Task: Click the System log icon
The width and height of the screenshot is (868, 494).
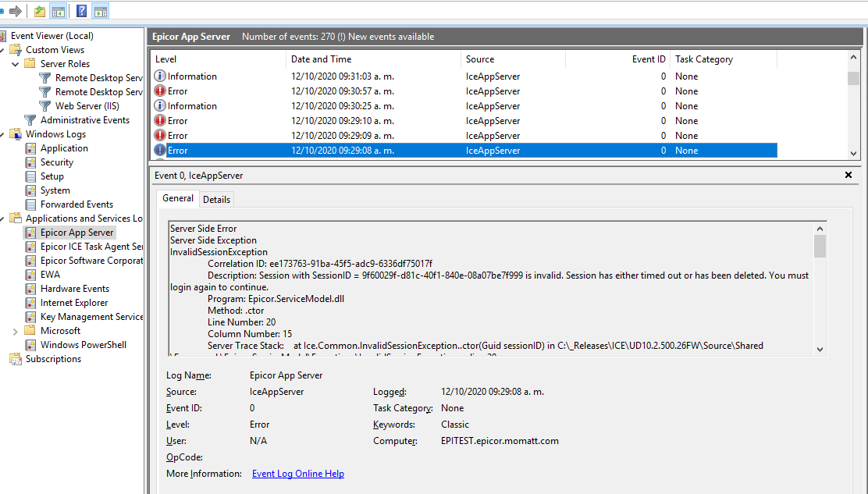Action: (30, 190)
